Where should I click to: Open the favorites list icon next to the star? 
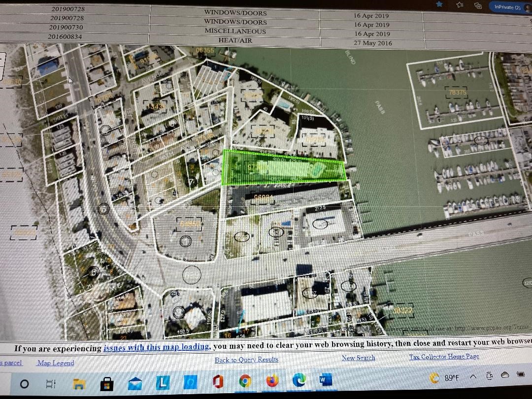tap(460, 5)
